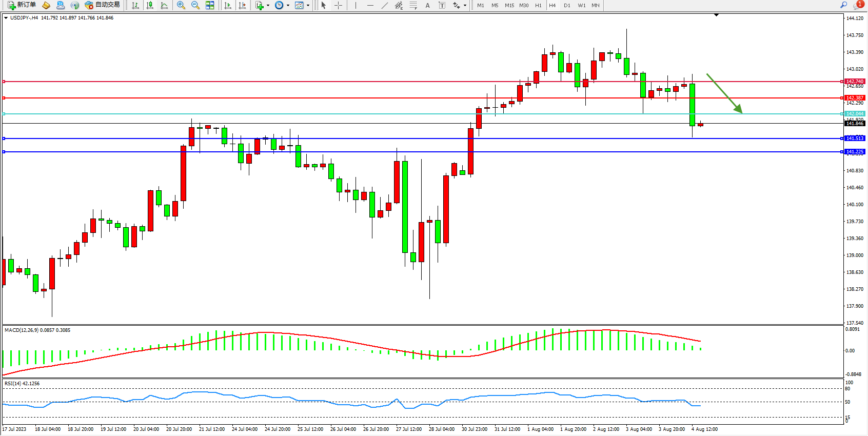Draw a trendline with the diagonal line tool
The height and width of the screenshot is (436, 868).
click(x=385, y=5)
